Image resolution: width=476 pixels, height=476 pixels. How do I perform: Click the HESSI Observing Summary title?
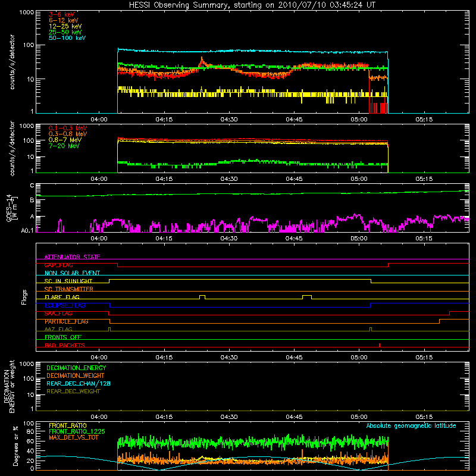[252, 5]
